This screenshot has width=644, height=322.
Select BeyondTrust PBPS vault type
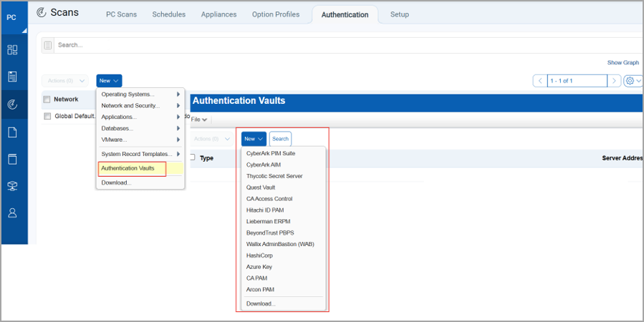point(283,233)
